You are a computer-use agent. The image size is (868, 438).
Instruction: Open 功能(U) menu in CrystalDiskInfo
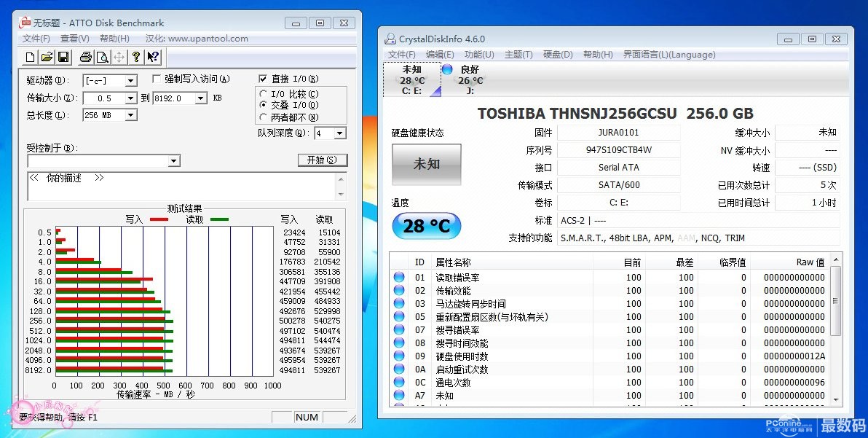(x=479, y=54)
